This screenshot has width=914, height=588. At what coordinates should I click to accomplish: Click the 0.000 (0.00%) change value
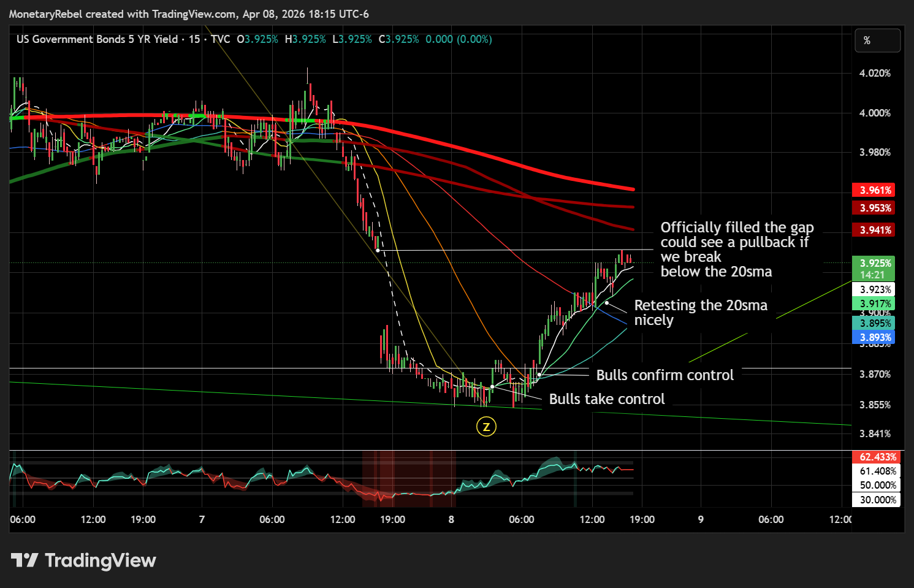pyautogui.click(x=459, y=39)
